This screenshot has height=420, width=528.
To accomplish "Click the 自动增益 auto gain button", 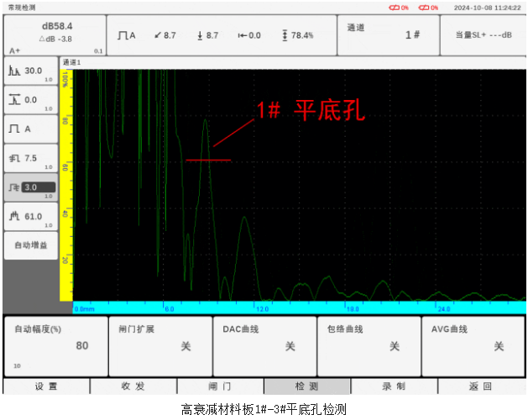I will click(x=31, y=245).
